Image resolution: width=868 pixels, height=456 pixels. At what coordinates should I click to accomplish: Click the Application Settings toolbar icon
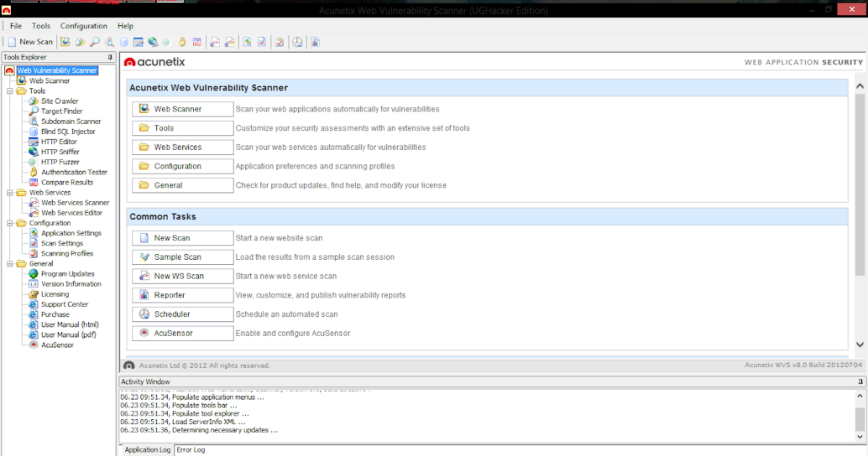point(247,42)
